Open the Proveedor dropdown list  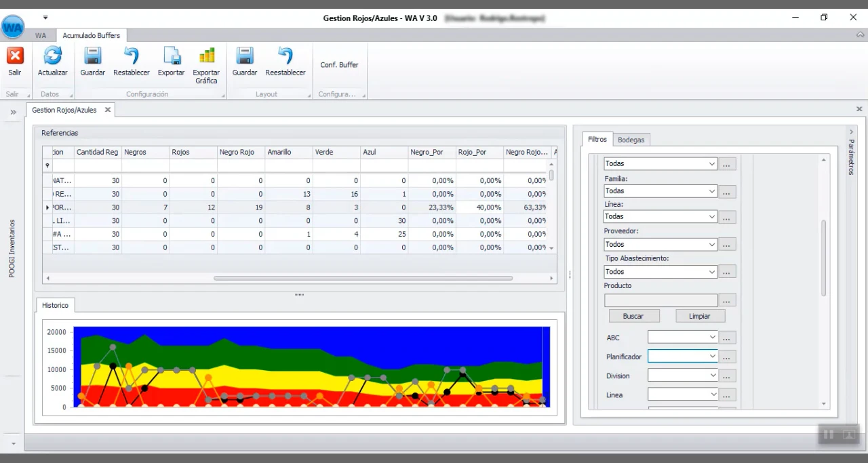click(x=711, y=244)
